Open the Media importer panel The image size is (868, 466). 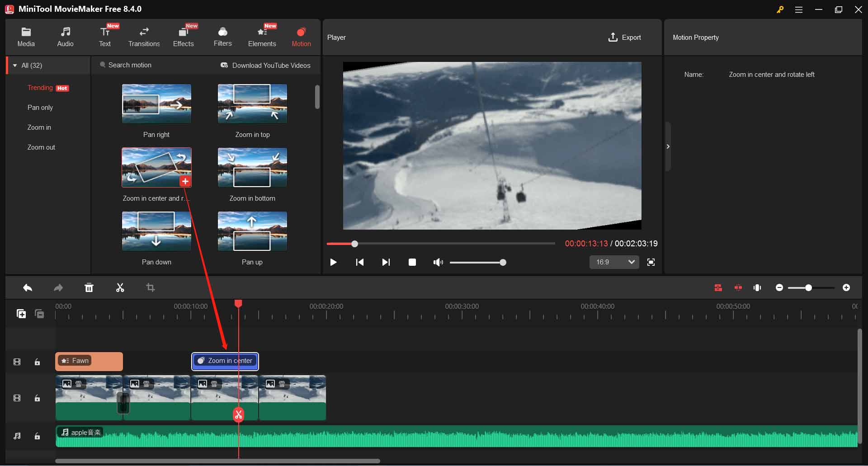click(x=26, y=36)
